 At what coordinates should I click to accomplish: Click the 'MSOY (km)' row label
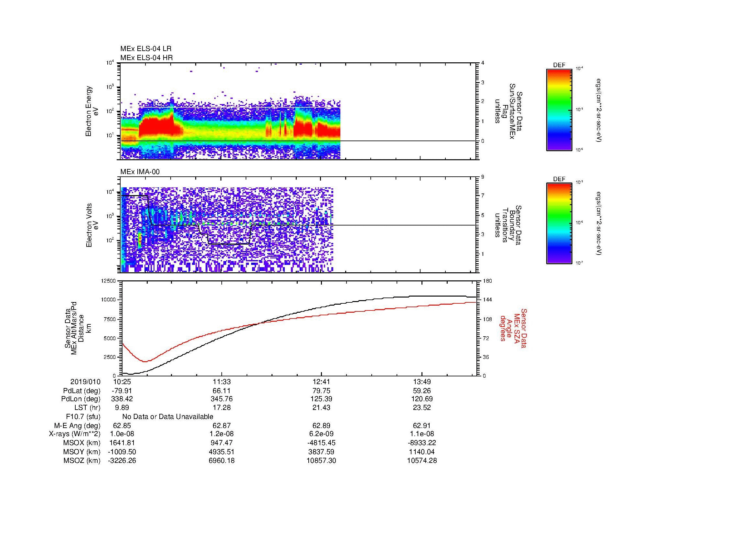coord(82,452)
